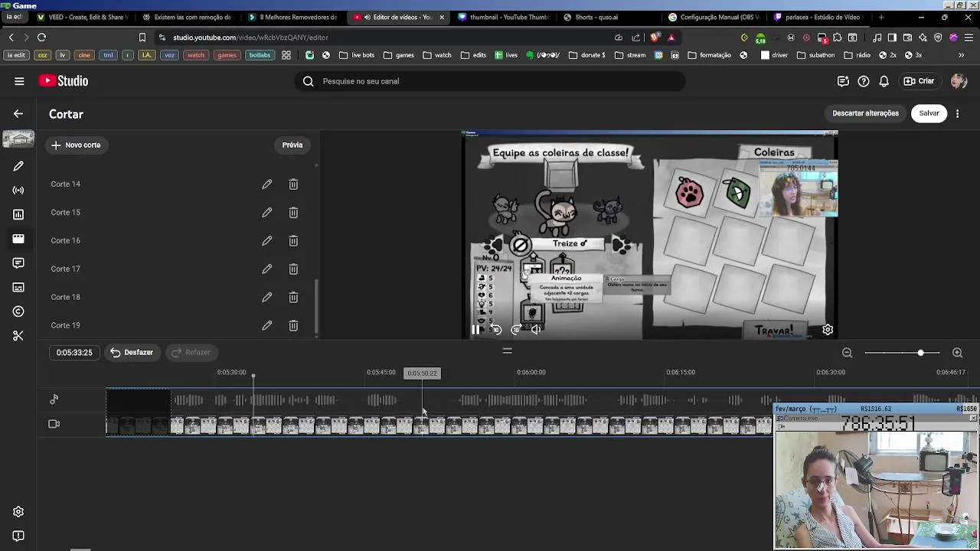Image resolution: width=980 pixels, height=551 pixels.
Task: Click the Refazer redo button
Action: [191, 353]
